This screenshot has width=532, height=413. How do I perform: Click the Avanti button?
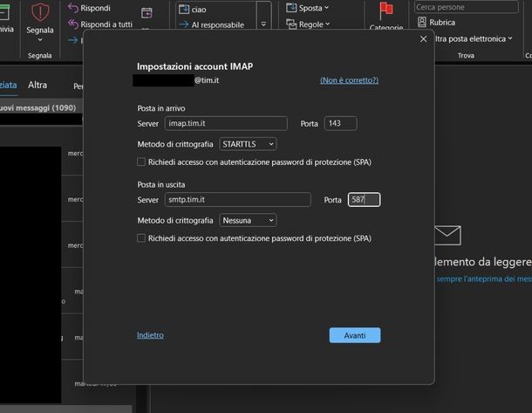355,335
